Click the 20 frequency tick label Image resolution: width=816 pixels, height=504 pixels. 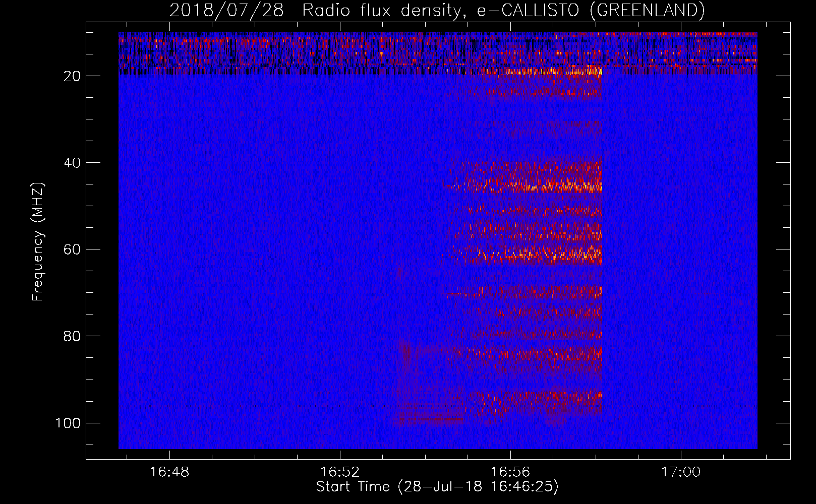click(x=72, y=76)
